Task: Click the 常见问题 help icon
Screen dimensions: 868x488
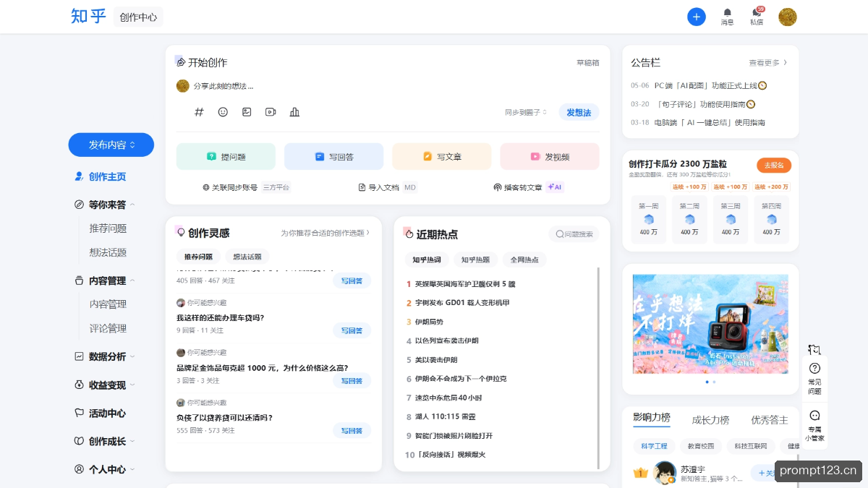Action: (814, 377)
